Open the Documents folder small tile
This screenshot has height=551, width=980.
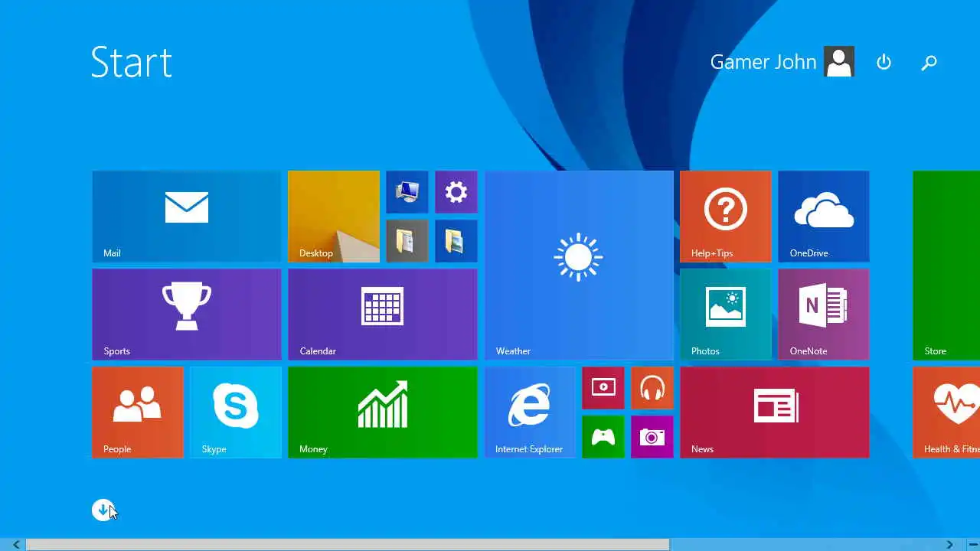[407, 241]
